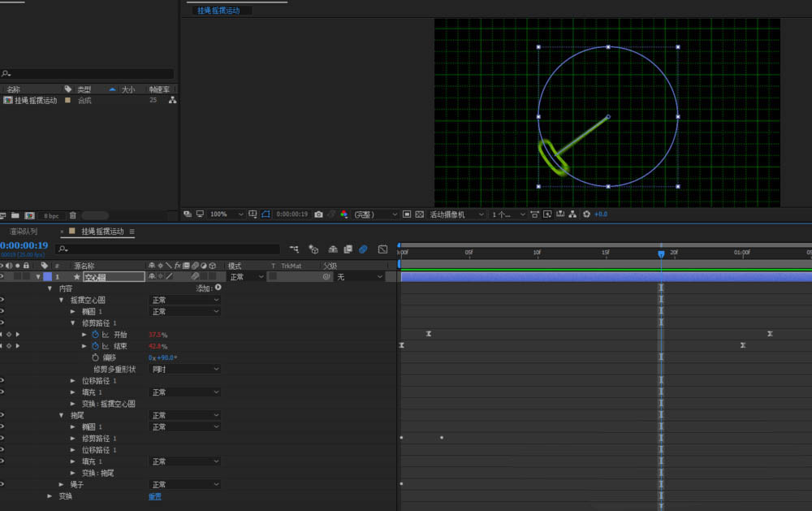Screen dimensions: 812x511
Task: Switch to the 渲染队列 tab
Action: coord(24,232)
